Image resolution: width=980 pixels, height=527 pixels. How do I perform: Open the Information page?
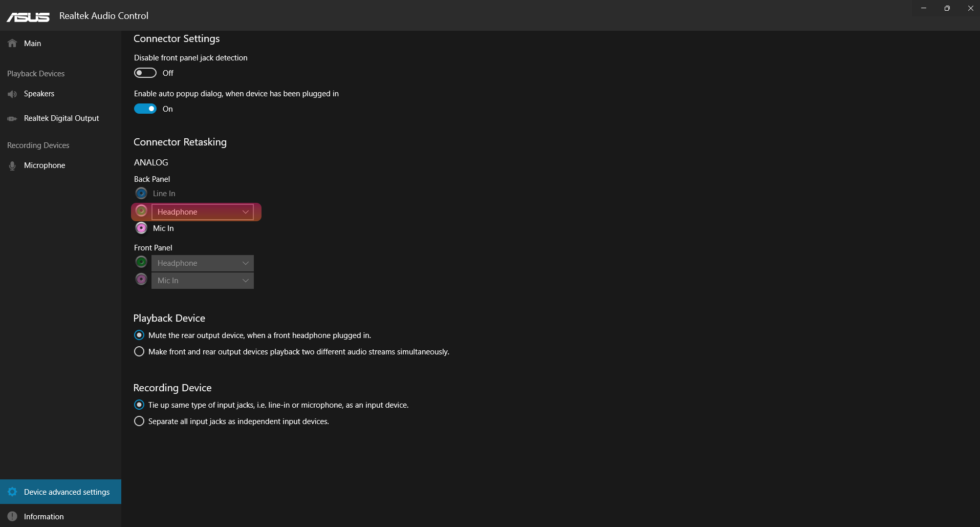pyautogui.click(x=60, y=516)
